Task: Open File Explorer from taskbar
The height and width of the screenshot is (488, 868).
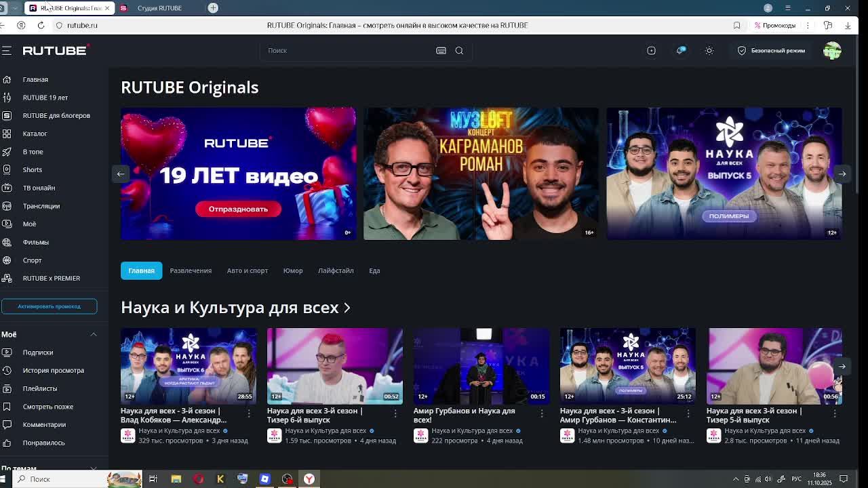Action: pos(176,479)
